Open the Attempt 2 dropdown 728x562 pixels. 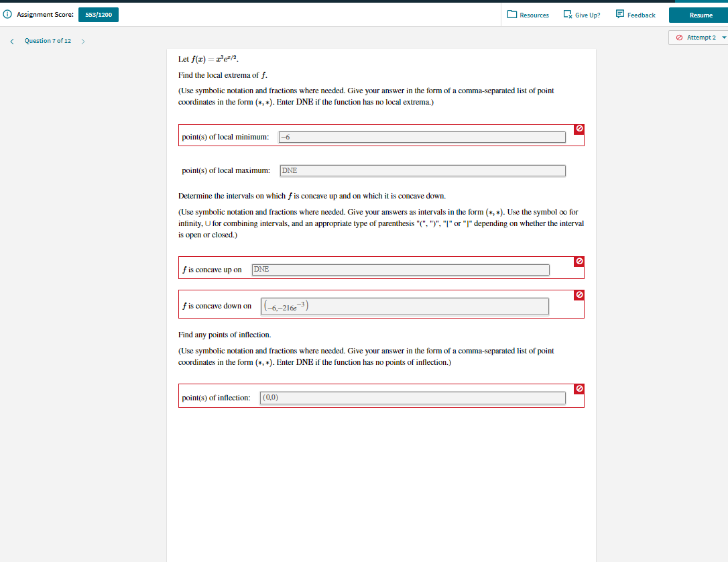click(698, 38)
